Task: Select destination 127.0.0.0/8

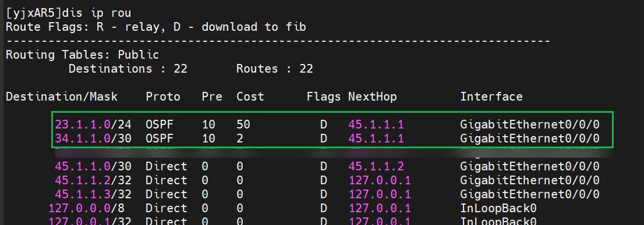Action: (x=87, y=208)
